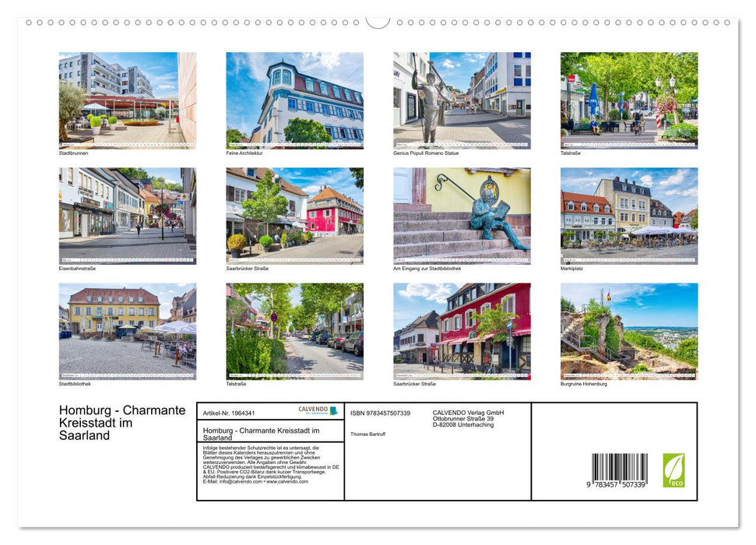The height and width of the screenshot is (545, 756).
Task: Select the Genius Populi Romano Statue image
Action: [x=462, y=100]
